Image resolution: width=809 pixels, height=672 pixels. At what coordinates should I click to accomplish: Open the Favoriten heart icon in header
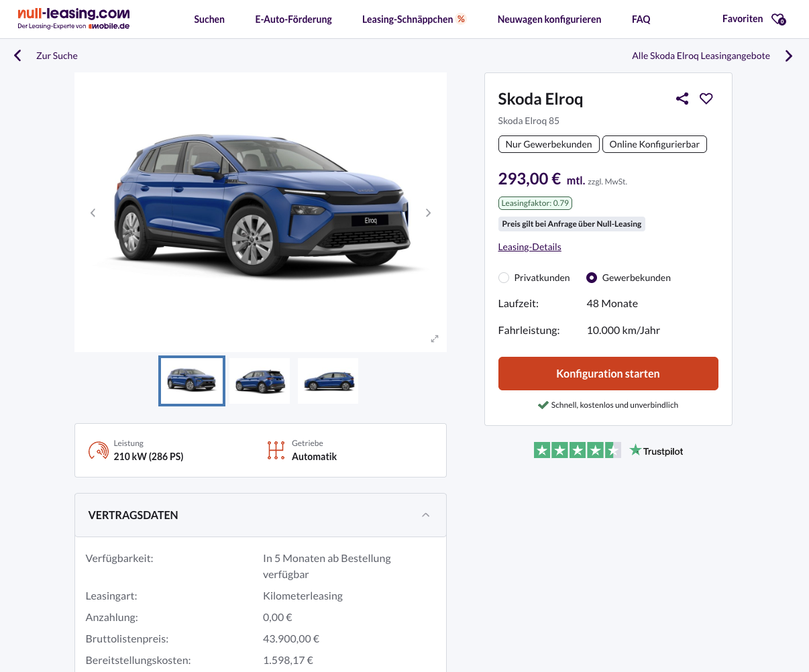click(x=778, y=19)
